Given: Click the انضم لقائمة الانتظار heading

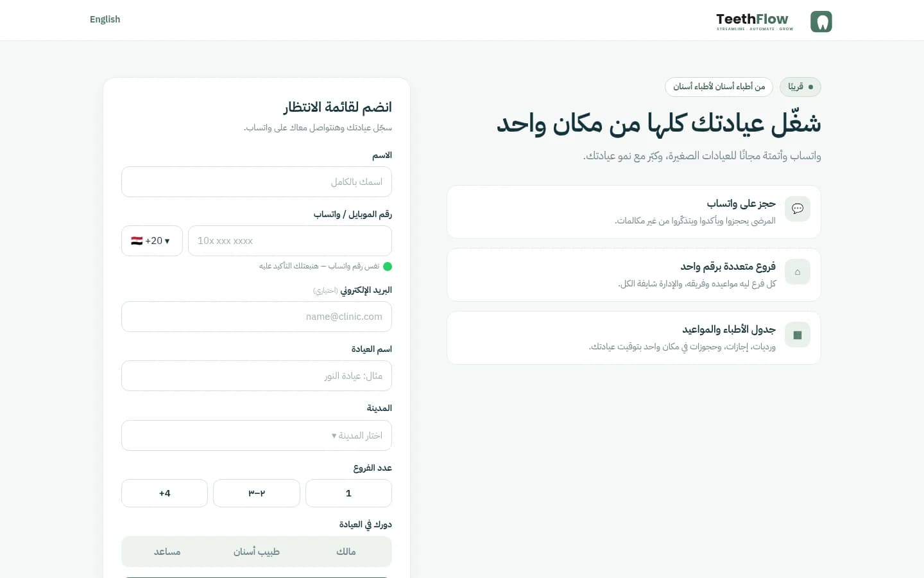Looking at the screenshot, I should point(338,107).
